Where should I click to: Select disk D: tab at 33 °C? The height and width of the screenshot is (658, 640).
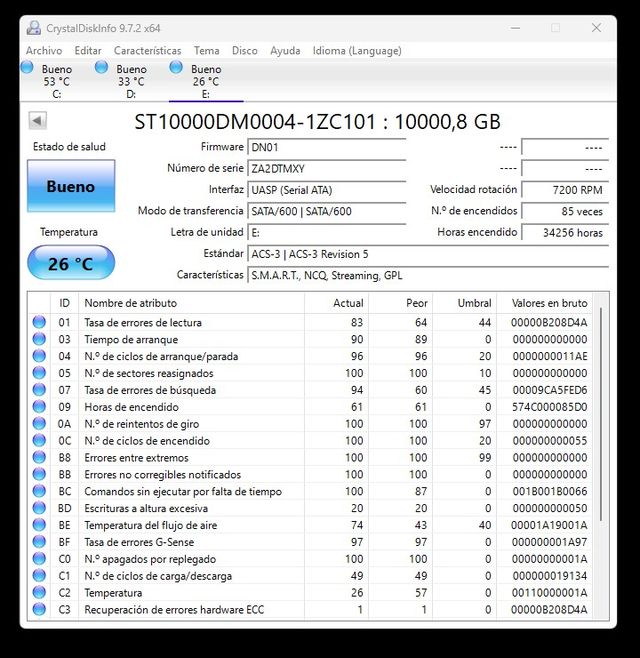pyautogui.click(x=131, y=81)
